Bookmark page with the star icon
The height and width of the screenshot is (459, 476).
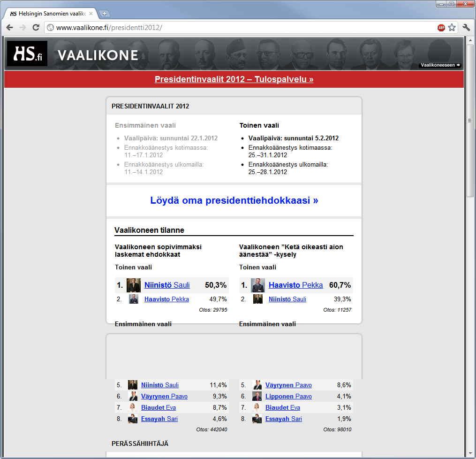click(452, 28)
